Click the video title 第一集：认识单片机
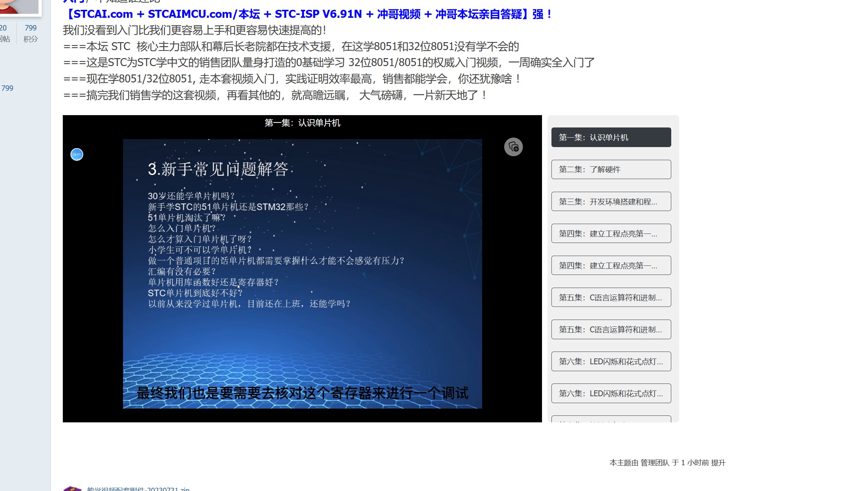This screenshot has width=868, height=491. tap(302, 123)
